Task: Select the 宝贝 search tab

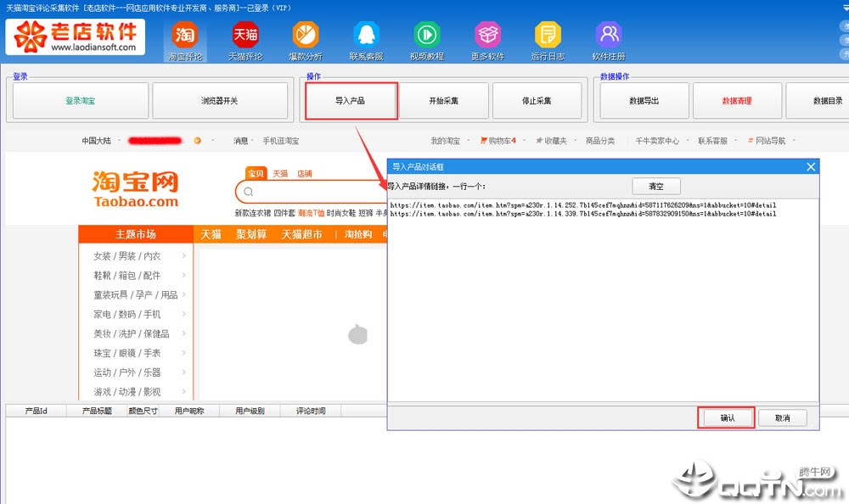Action: click(x=256, y=173)
